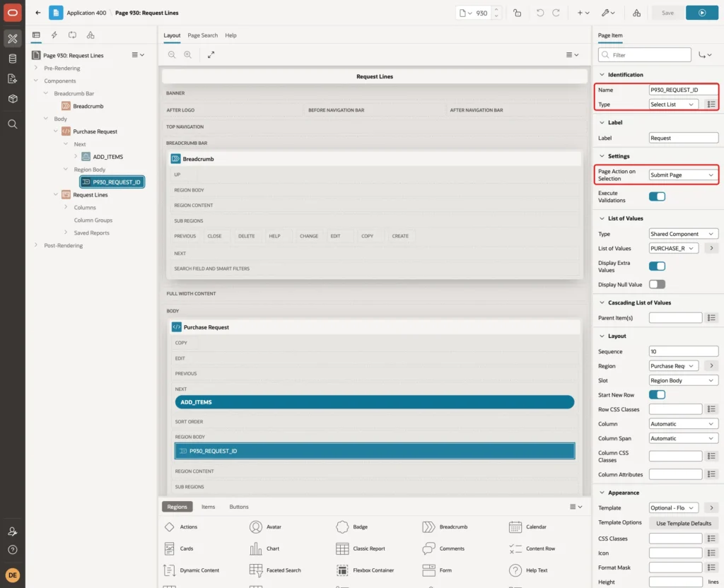Select the ADD_ITEMS button in layout
Screen dimensions: 724x588
pos(375,402)
